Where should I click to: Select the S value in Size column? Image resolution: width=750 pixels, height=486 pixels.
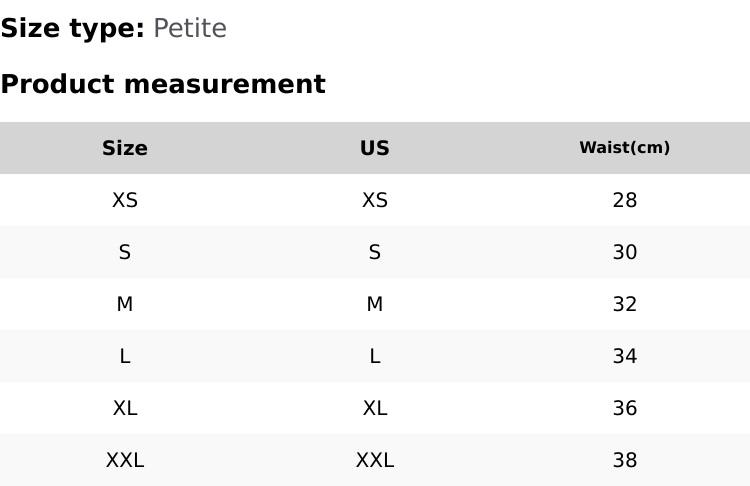click(x=125, y=252)
